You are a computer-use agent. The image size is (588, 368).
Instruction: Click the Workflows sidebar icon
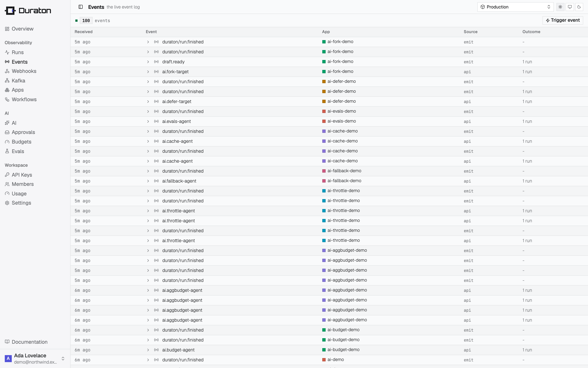[7, 99]
